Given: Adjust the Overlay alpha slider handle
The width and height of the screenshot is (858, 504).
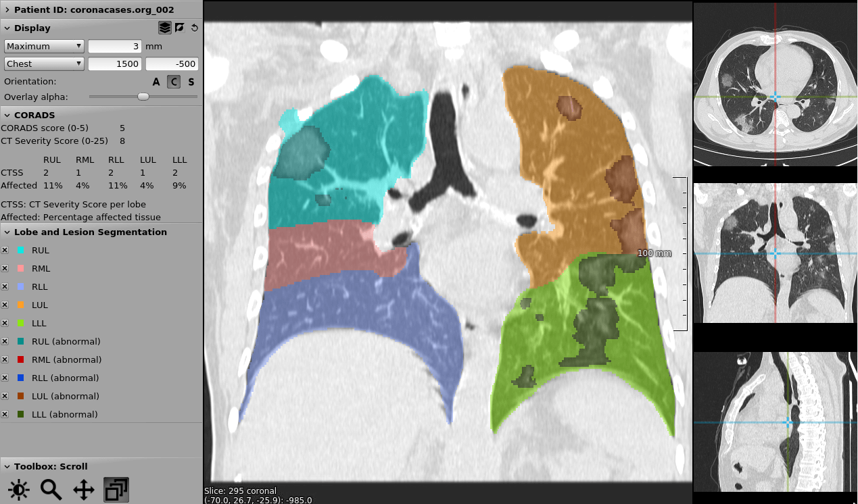Looking at the screenshot, I should click(x=143, y=97).
